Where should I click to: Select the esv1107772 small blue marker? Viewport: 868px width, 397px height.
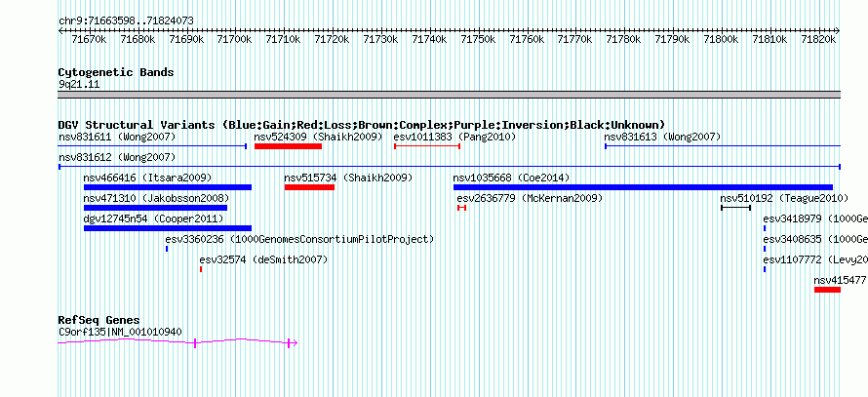pyautogui.click(x=765, y=269)
